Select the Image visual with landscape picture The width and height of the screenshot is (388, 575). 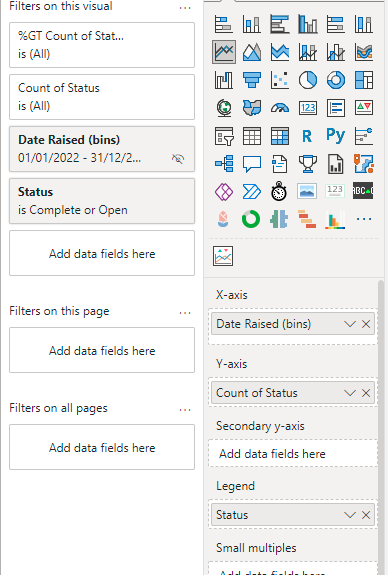[x=307, y=191]
